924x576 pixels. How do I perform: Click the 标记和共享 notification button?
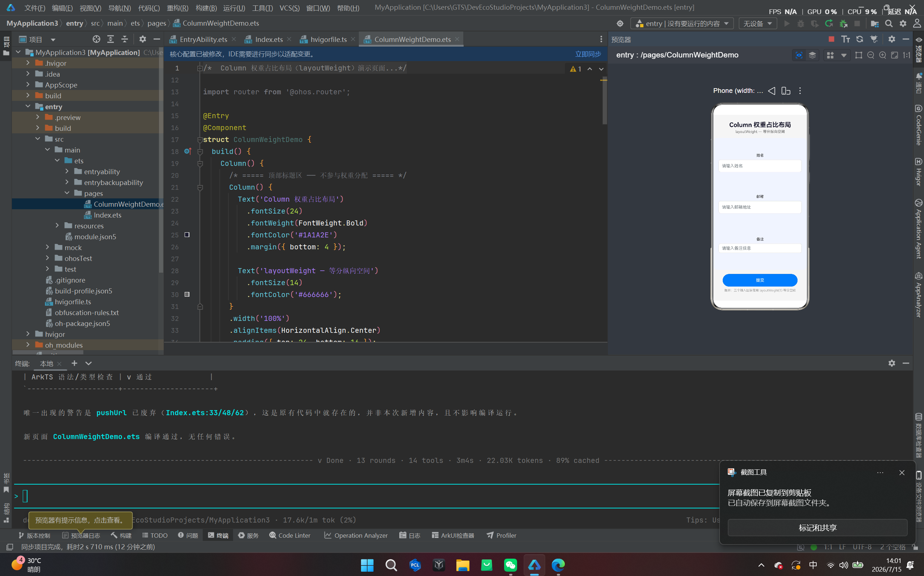tap(817, 528)
